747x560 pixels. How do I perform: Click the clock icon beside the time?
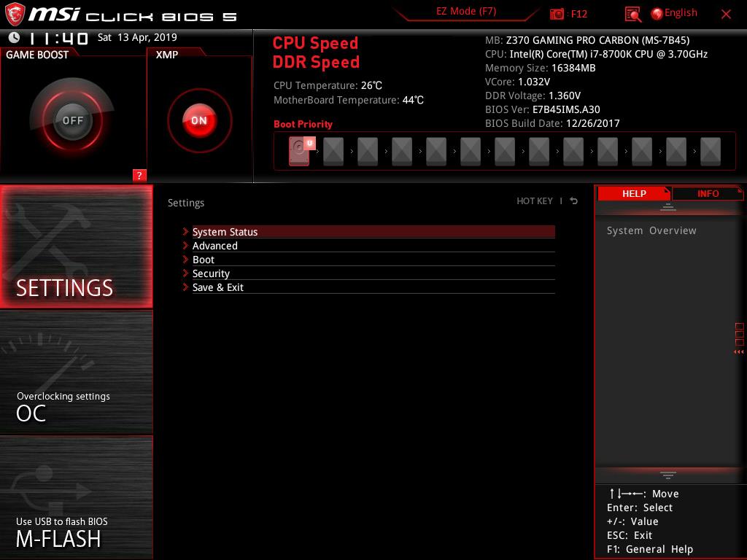click(15, 38)
